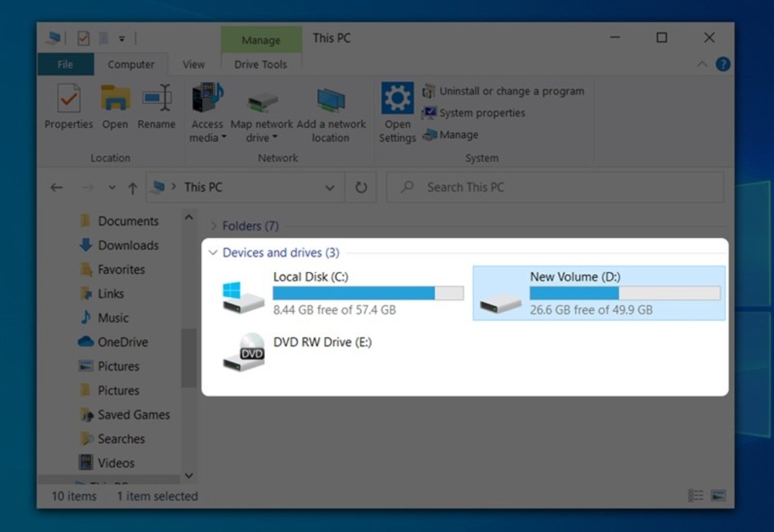Click Add a network location icon
774x532 pixels.
331,101
